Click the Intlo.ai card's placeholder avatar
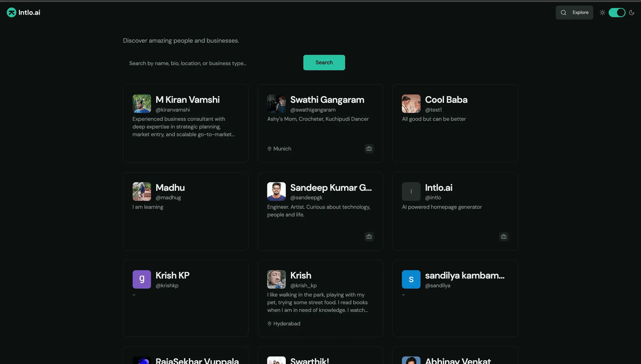This screenshot has width=641, height=364. tap(411, 191)
